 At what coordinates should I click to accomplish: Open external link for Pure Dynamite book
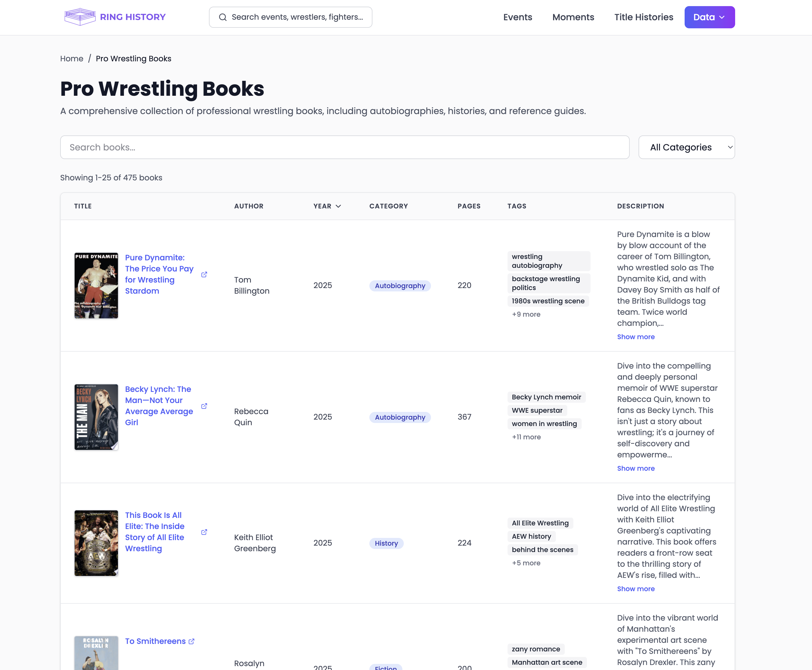tap(204, 274)
